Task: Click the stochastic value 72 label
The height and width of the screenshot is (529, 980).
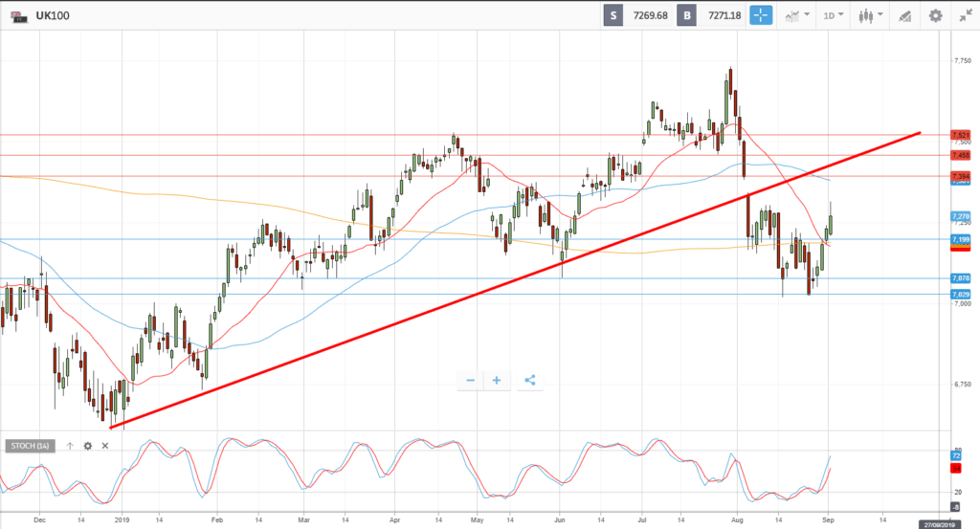Action: pyautogui.click(x=956, y=456)
